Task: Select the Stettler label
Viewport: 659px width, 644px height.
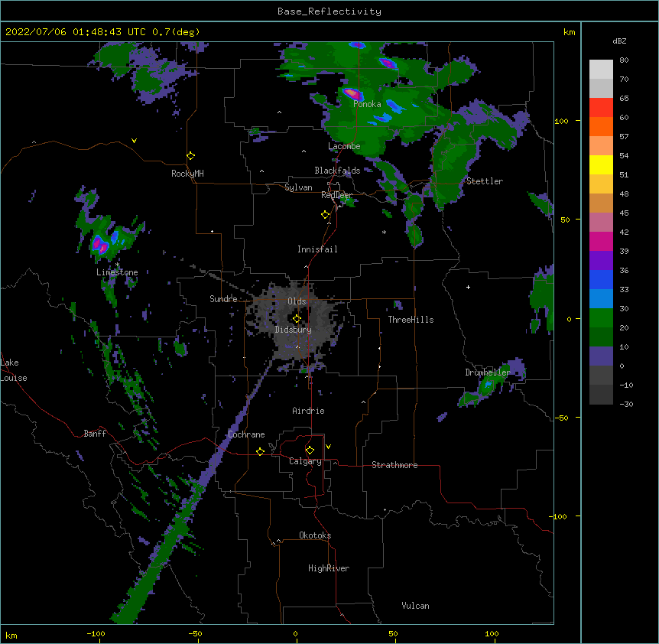Action: [485, 181]
